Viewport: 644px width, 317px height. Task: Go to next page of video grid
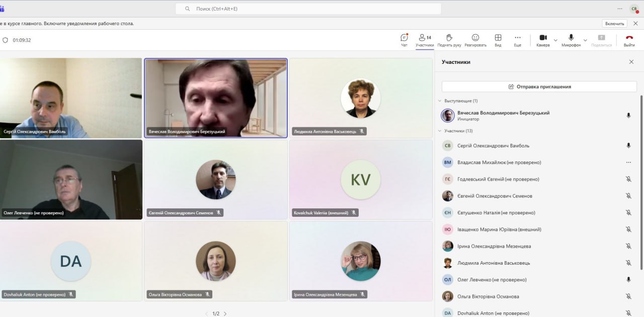click(x=225, y=313)
